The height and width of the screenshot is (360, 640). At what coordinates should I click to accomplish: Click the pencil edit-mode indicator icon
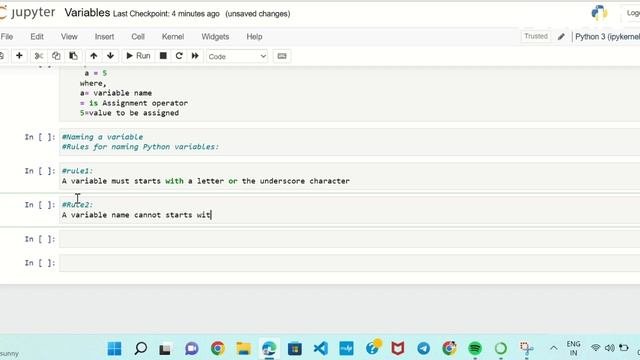click(x=561, y=37)
